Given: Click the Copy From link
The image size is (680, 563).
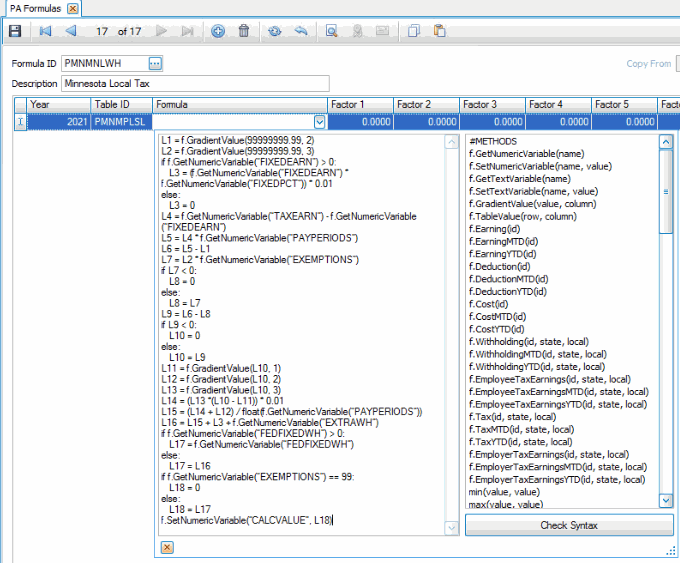Looking at the screenshot, I should click(x=648, y=64).
